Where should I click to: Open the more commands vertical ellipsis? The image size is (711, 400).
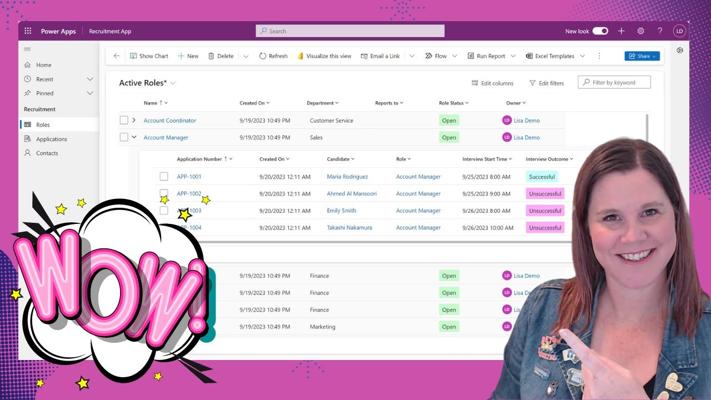599,56
